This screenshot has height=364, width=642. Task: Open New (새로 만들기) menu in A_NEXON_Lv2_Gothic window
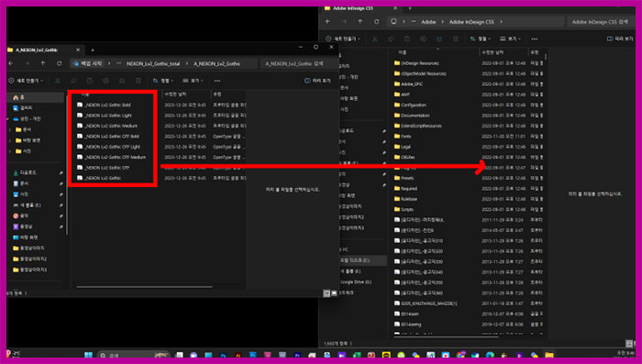(26, 81)
